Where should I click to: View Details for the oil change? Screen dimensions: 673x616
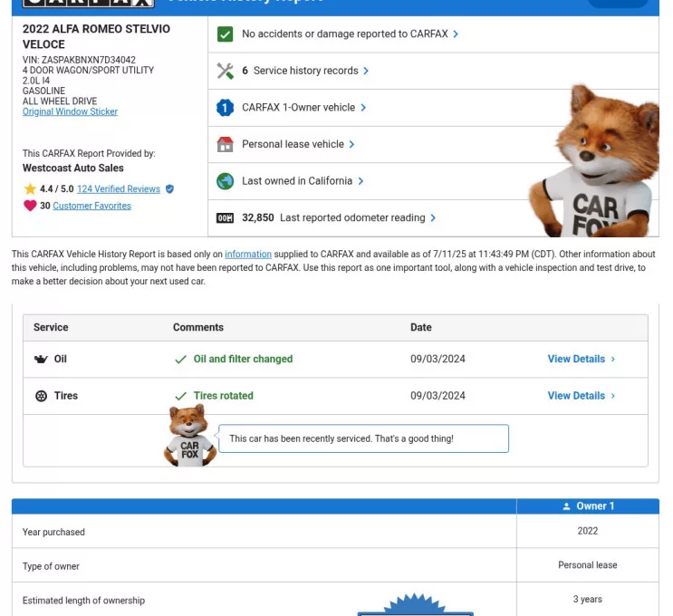point(581,360)
